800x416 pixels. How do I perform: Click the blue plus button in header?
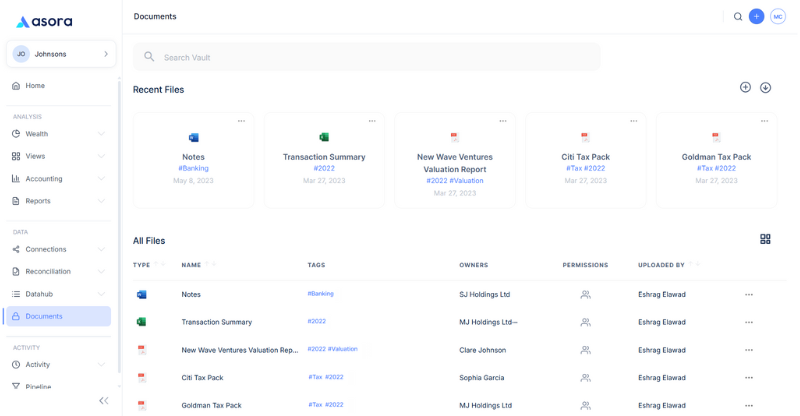coord(756,17)
